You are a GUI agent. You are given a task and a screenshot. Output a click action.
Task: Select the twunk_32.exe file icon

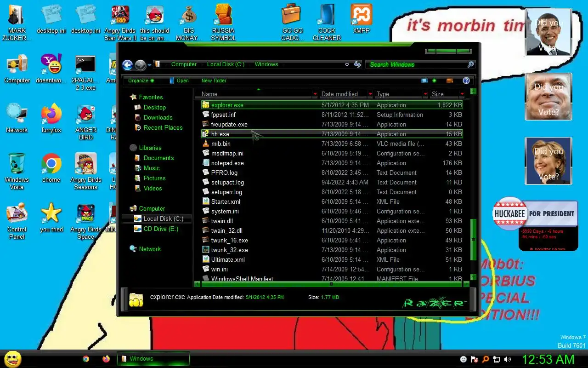pyautogui.click(x=206, y=250)
